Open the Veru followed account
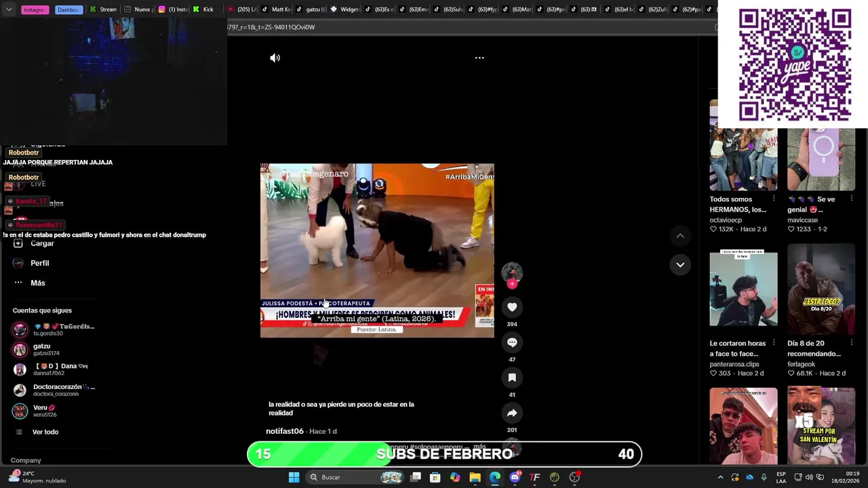 (35, 411)
